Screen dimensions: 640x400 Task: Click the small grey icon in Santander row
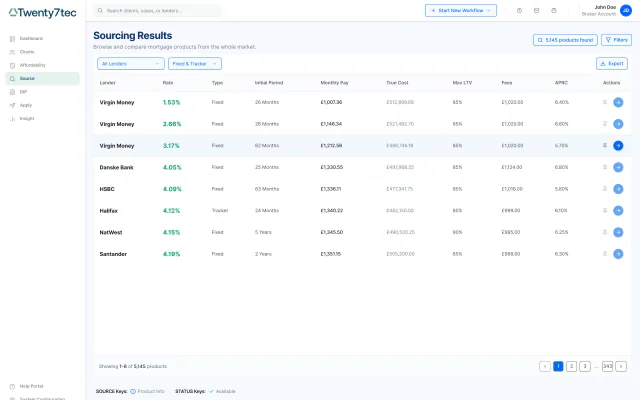[605, 253]
